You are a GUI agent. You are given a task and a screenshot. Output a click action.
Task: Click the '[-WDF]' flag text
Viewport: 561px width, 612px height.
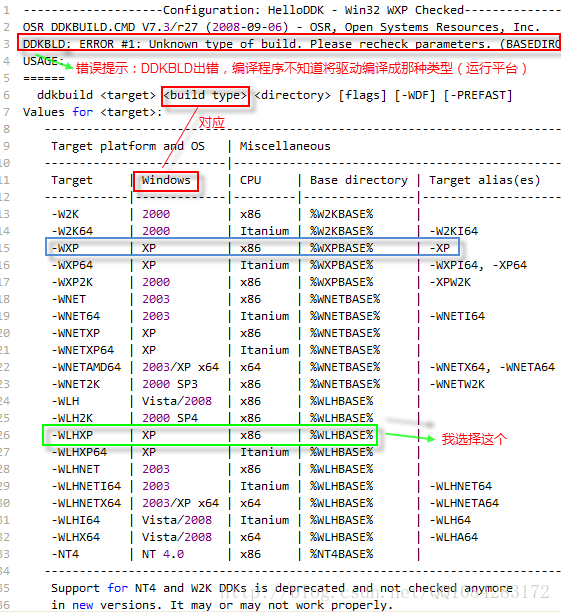(415, 95)
